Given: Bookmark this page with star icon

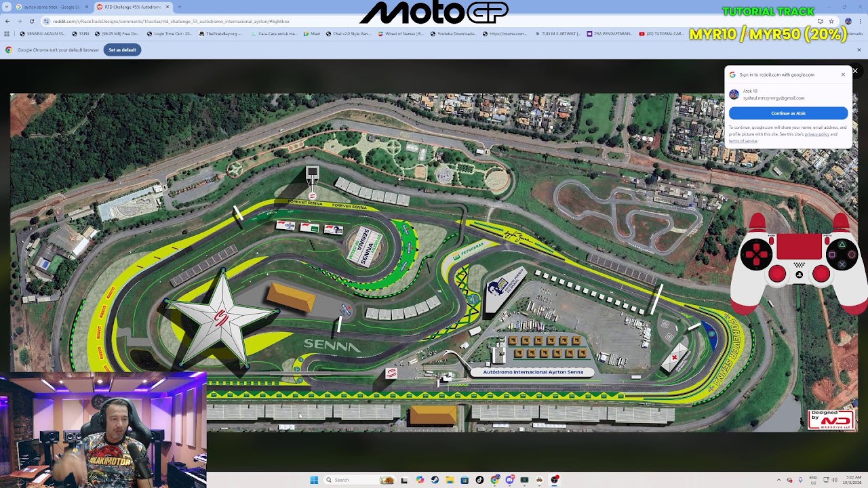Looking at the screenshot, I should click(x=831, y=21).
